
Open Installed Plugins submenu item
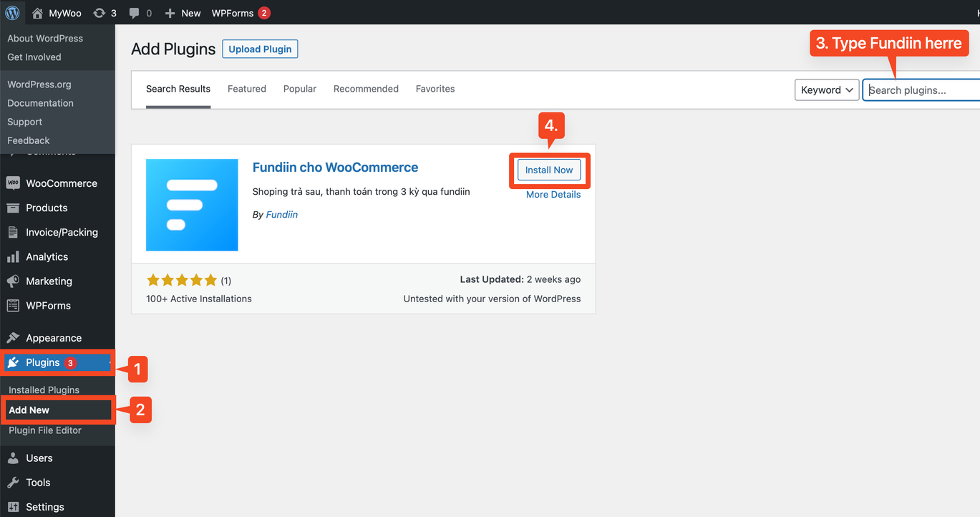(44, 390)
